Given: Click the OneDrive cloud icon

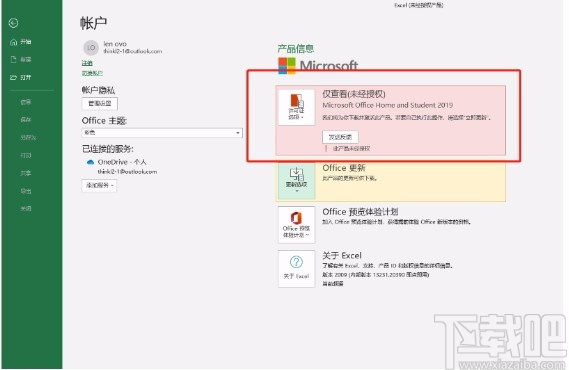Looking at the screenshot, I should 90,162.
